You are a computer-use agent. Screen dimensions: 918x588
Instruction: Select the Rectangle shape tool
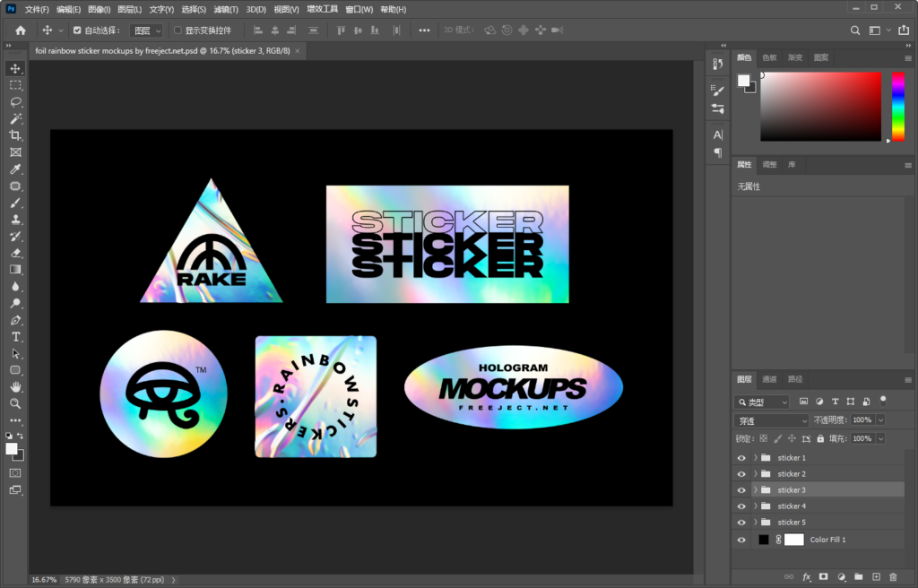(15, 370)
